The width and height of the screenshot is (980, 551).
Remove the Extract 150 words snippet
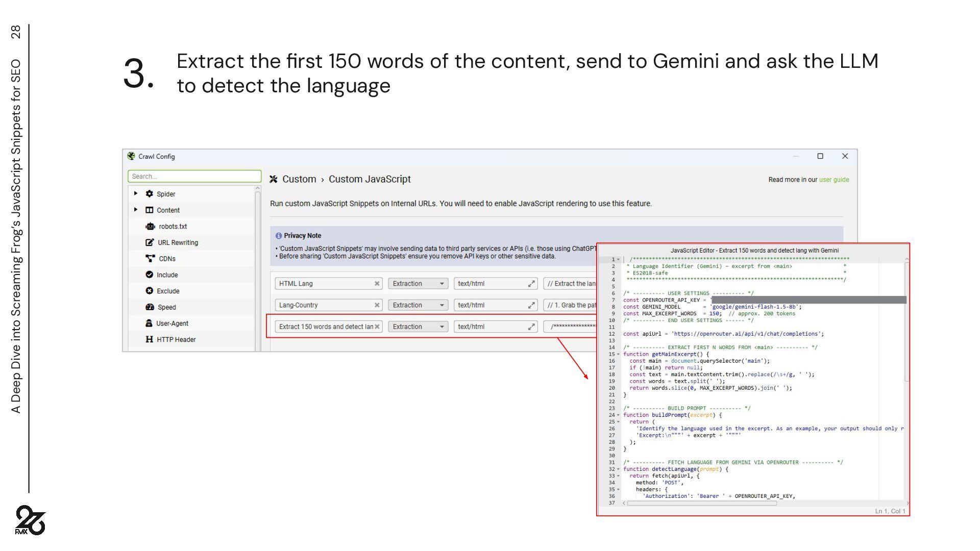(377, 327)
